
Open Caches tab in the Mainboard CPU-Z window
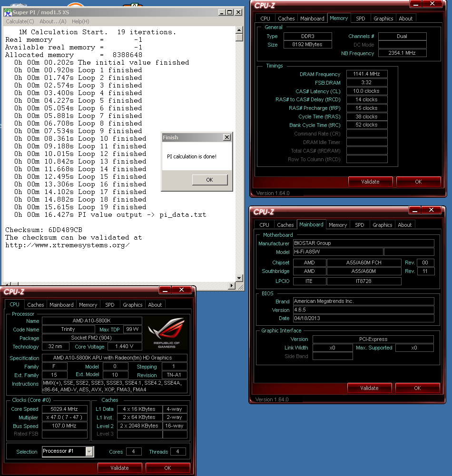(285, 225)
